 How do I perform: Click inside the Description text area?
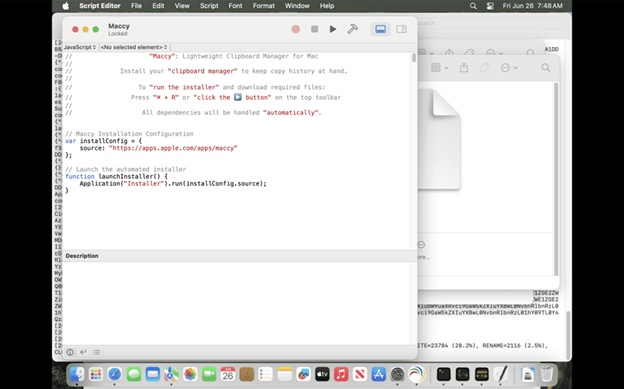(237, 303)
